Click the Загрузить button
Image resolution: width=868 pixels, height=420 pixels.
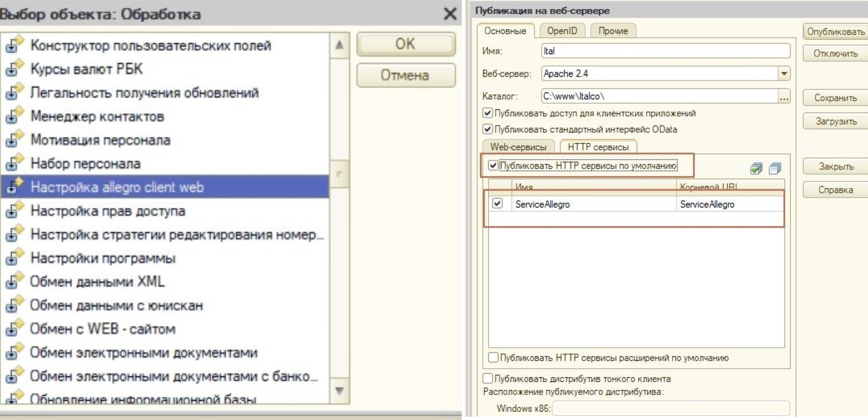[x=836, y=121]
